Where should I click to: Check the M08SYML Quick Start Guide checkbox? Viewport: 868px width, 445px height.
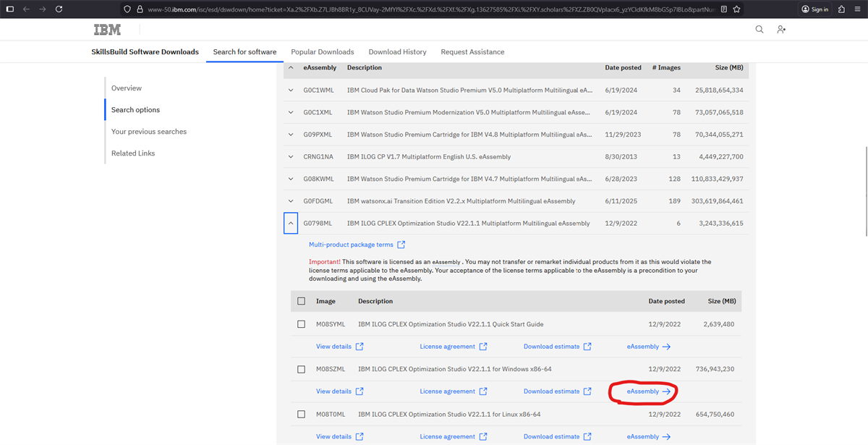[x=302, y=324]
